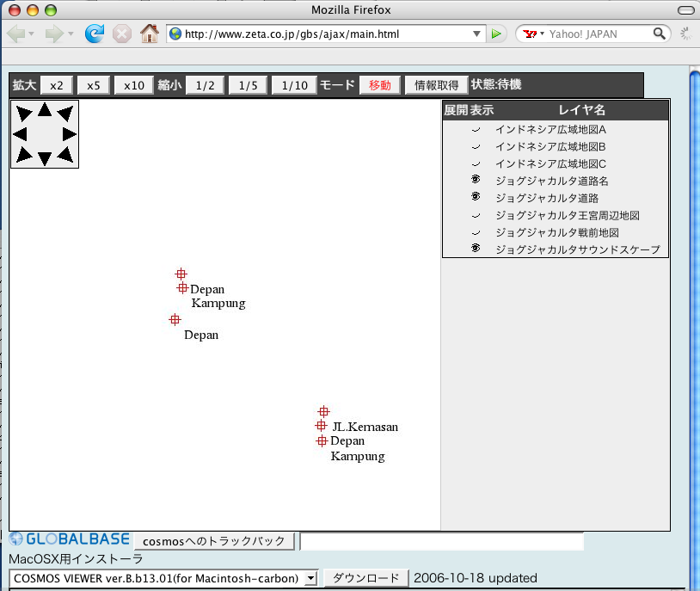Open the URL history dropdown arrow
Image resolution: width=700 pixels, height=591 pixels.
476,34
